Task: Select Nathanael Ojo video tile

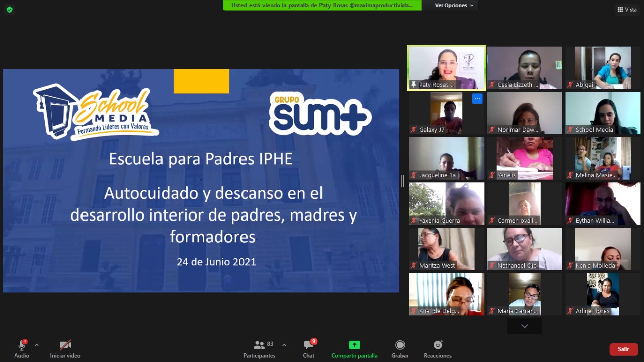Action: pos(525,249)
